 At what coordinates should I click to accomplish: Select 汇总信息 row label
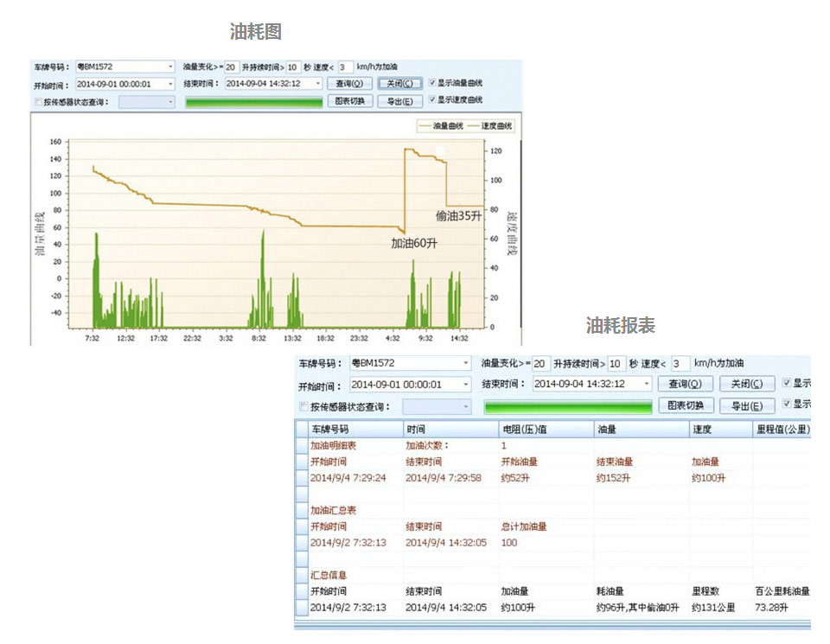pos(329,575)
